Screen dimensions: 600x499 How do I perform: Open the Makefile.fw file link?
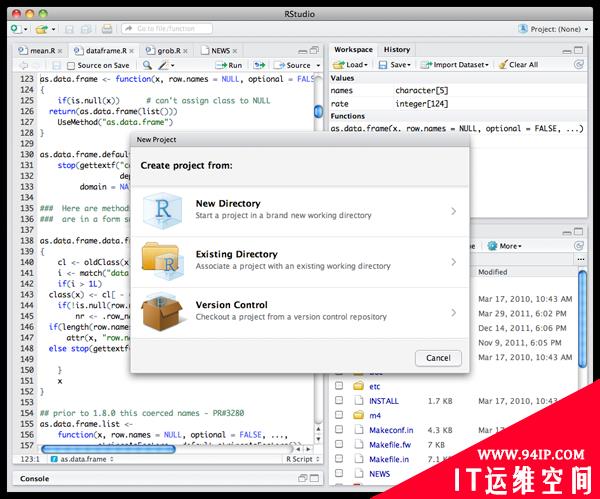[x=390, y=444]
